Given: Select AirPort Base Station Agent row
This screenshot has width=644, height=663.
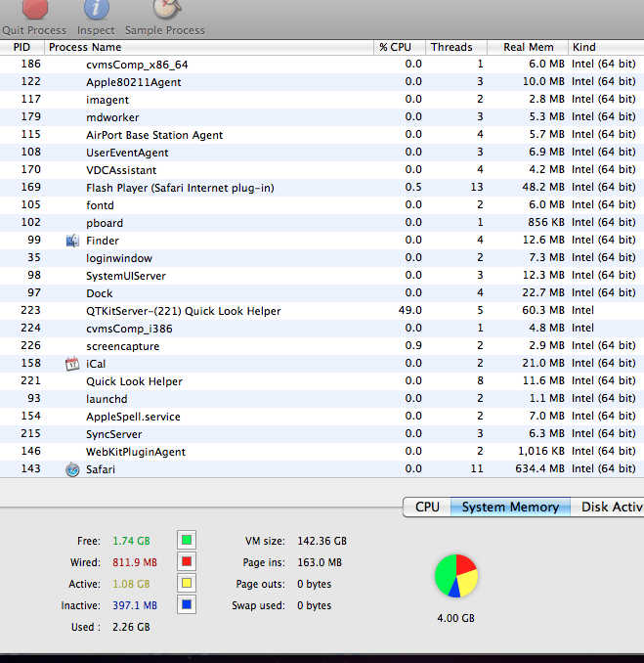Looking at the screenshot, I should [x=322, y=135].
